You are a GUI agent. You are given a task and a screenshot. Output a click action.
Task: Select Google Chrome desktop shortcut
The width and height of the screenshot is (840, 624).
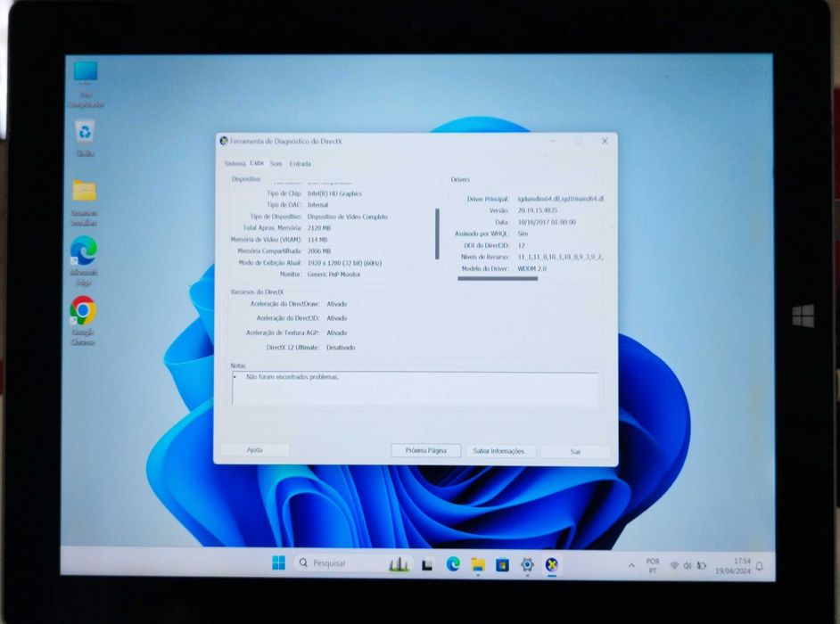click(83, 321)
